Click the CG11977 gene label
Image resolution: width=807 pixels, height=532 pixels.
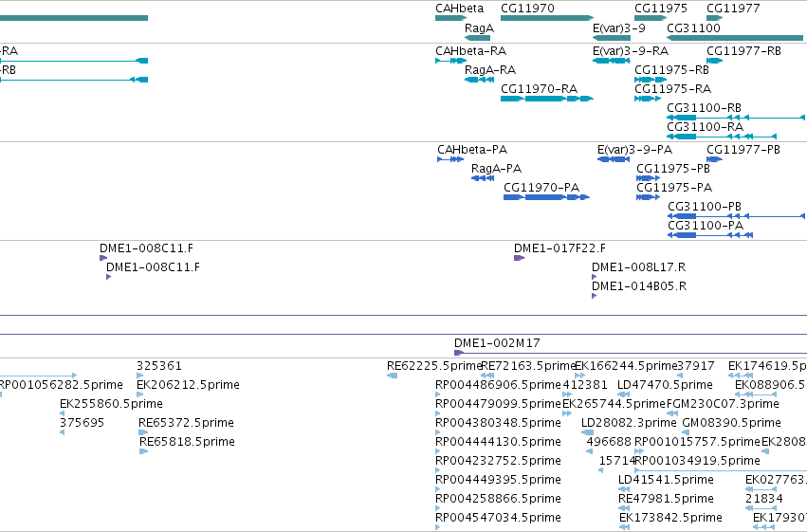(x=733, y=9)
